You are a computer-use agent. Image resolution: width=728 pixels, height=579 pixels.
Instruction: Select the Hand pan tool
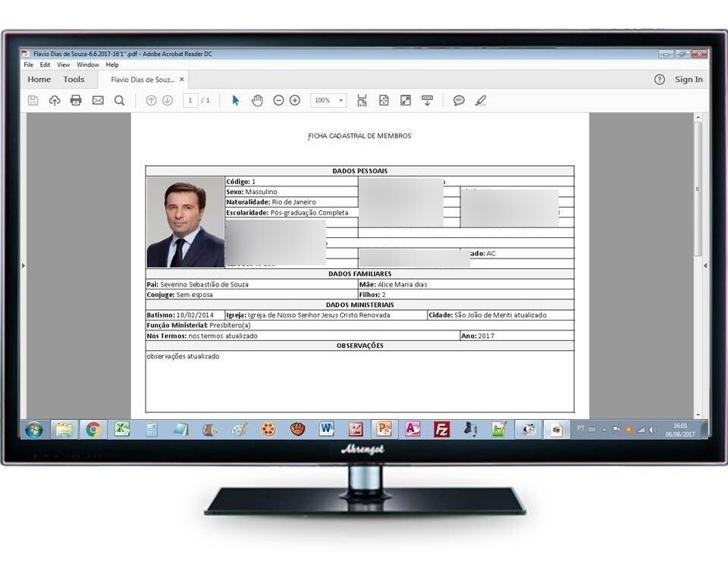click(257, 100)
